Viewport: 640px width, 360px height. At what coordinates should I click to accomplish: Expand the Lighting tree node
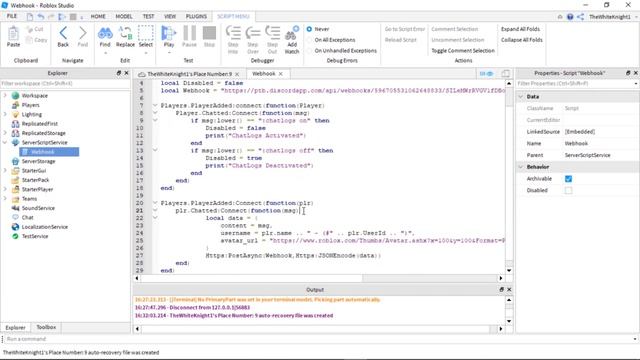5,114
